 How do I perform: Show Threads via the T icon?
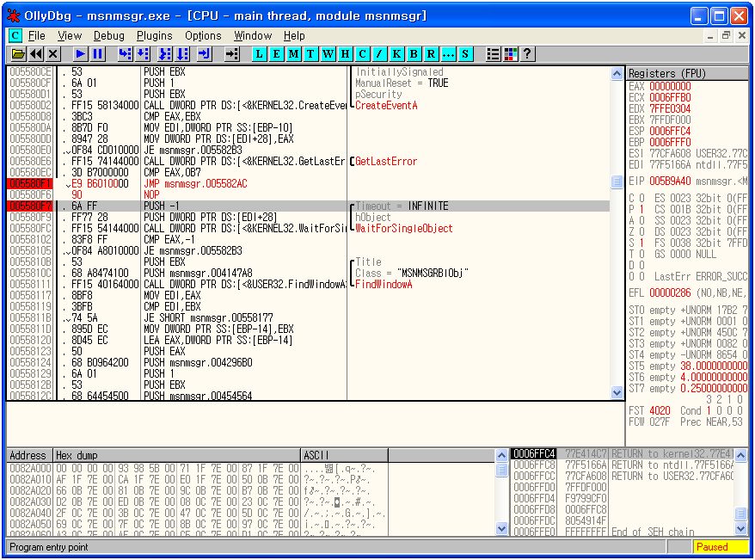click(x=310, y=54)
